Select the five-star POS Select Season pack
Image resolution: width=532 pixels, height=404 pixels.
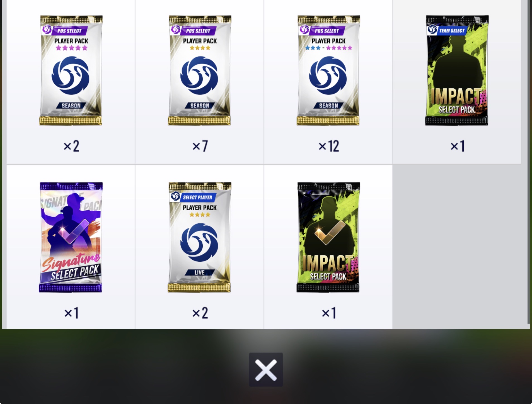tap(71, 70)
